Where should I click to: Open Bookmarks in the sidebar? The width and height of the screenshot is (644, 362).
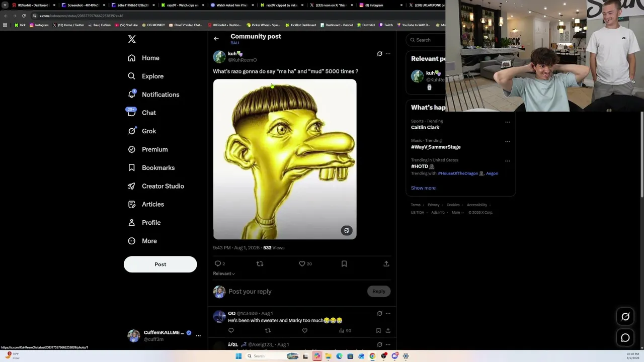pyautogui.click(x=151, y=168)
